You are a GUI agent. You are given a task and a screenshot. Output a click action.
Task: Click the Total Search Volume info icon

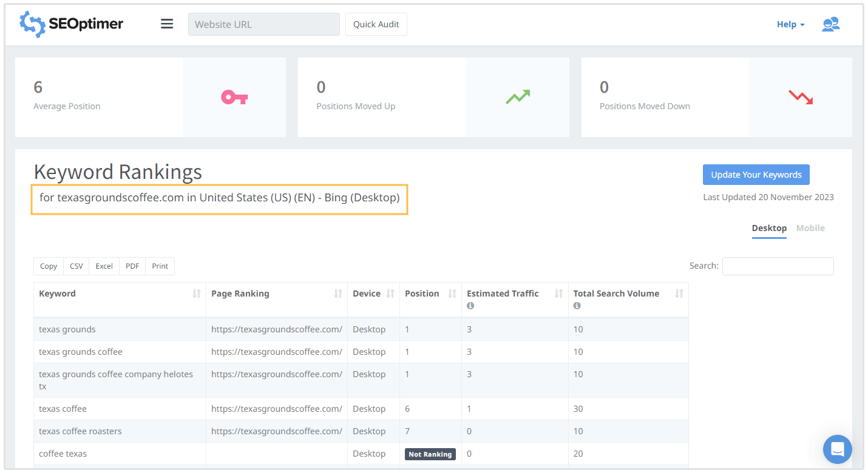[x=577, y=306]
